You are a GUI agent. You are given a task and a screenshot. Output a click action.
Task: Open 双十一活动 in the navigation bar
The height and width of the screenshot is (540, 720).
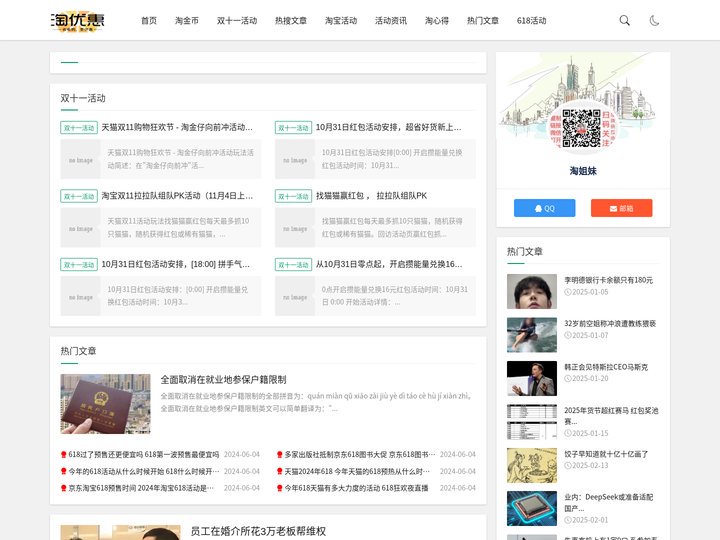(x=237, y=20)
